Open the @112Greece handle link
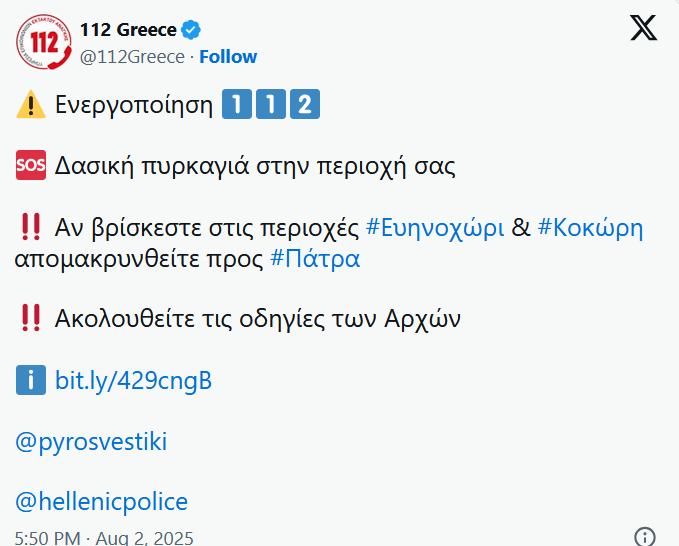The height and width of the screenshot is (546, 679). coord(132,57)
